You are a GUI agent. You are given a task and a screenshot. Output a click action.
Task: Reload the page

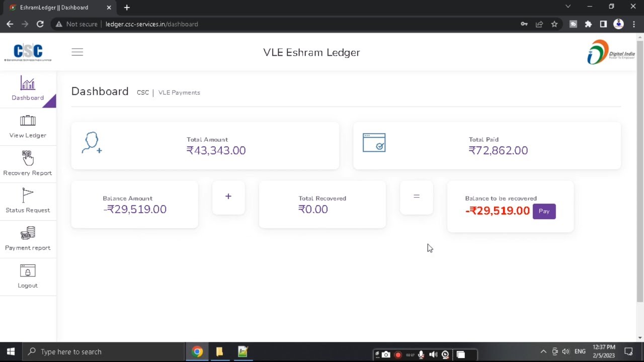(40, 24)
